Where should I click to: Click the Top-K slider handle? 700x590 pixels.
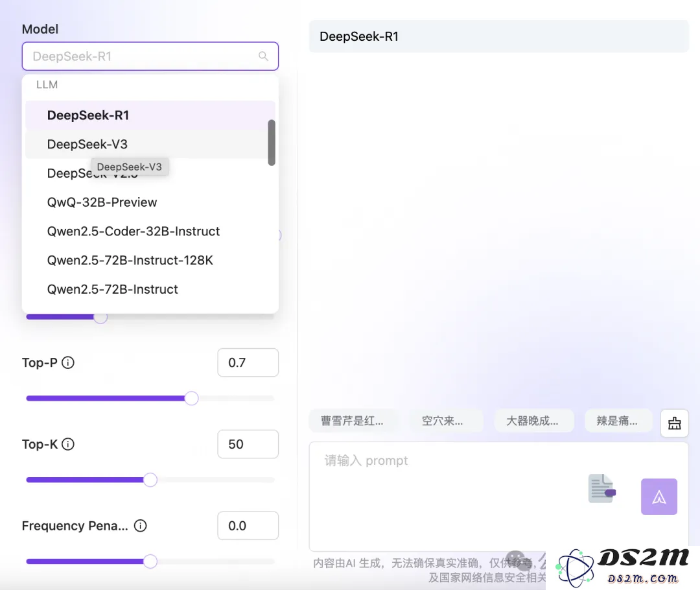(x=150, y=480)
